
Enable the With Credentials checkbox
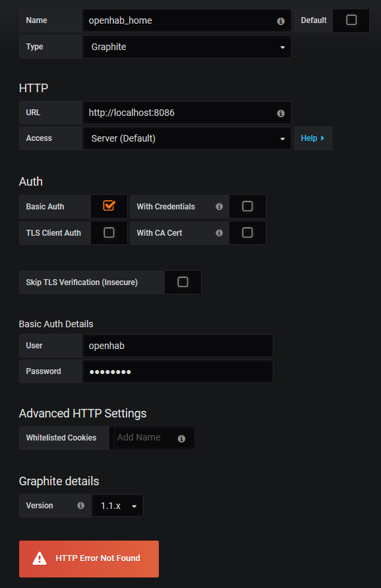coord(247,206)
